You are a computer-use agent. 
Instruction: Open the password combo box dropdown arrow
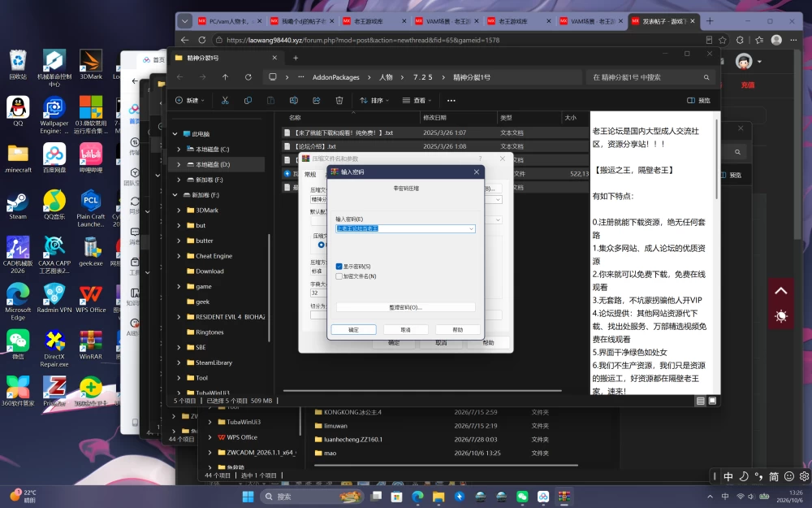pos(471,228)
